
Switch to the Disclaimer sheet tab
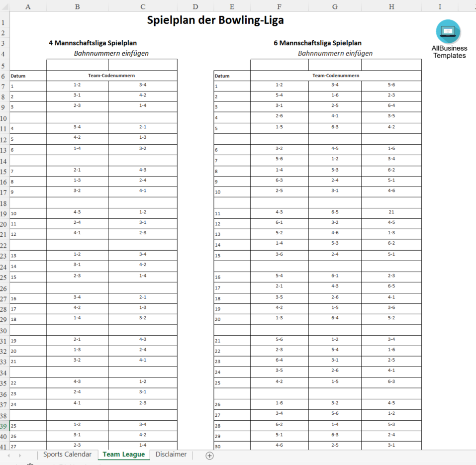(171, 455)
